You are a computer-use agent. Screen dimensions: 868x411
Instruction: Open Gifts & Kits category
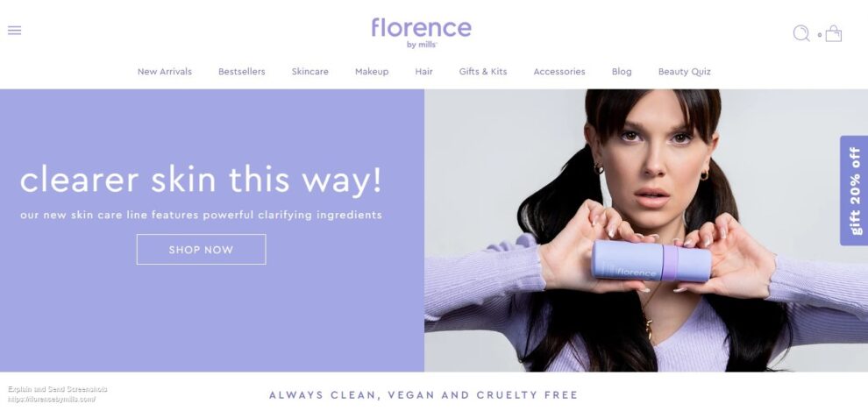pos(483,71)
